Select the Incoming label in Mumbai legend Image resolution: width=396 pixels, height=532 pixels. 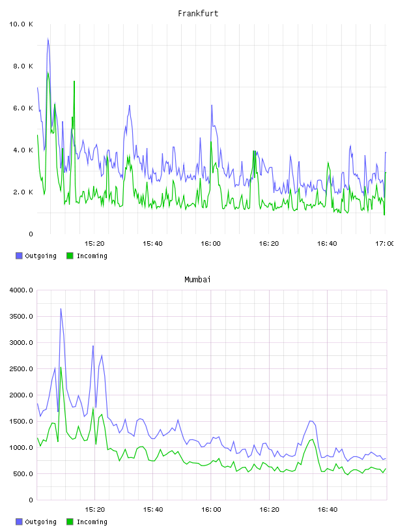coord(92,522)
